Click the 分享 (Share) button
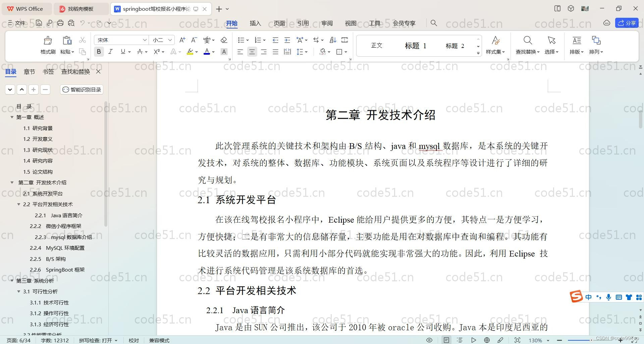Image resolution: width=644 pixels, height=344 pixels. [627, 23]
